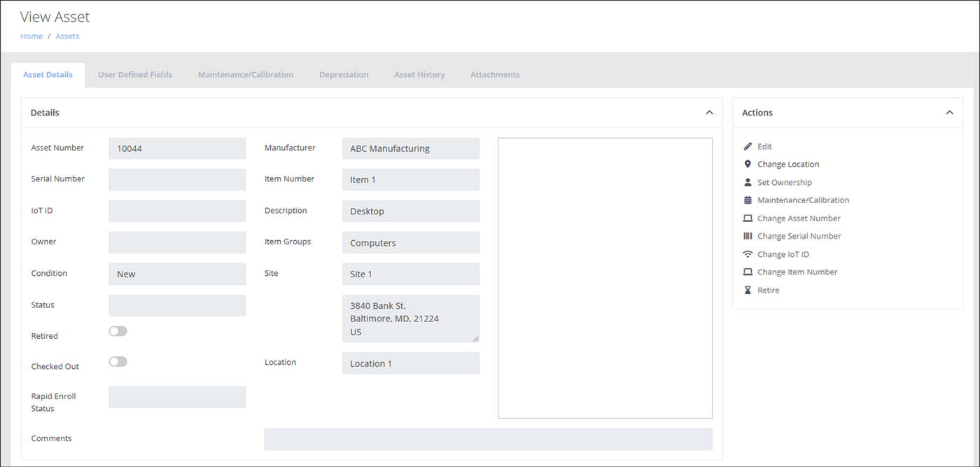Select the Set Ownership action
The width and height of the screenshot is (980, 467).
785,182
